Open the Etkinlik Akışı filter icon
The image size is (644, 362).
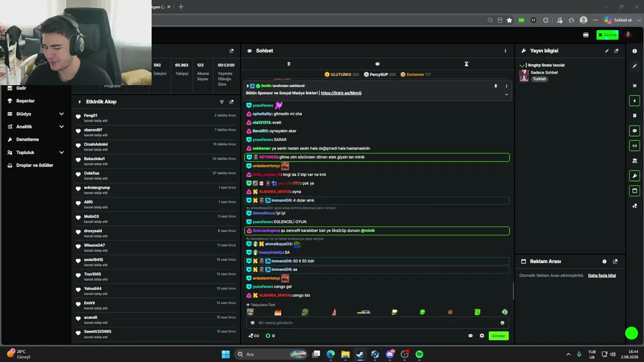click(x=222, y=102)
